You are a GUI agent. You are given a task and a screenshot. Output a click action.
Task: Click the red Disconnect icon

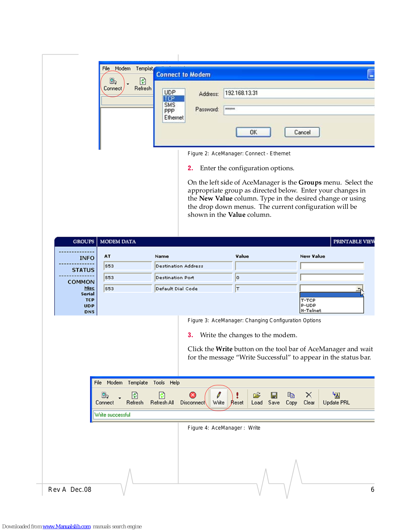[x=193, y=398]
